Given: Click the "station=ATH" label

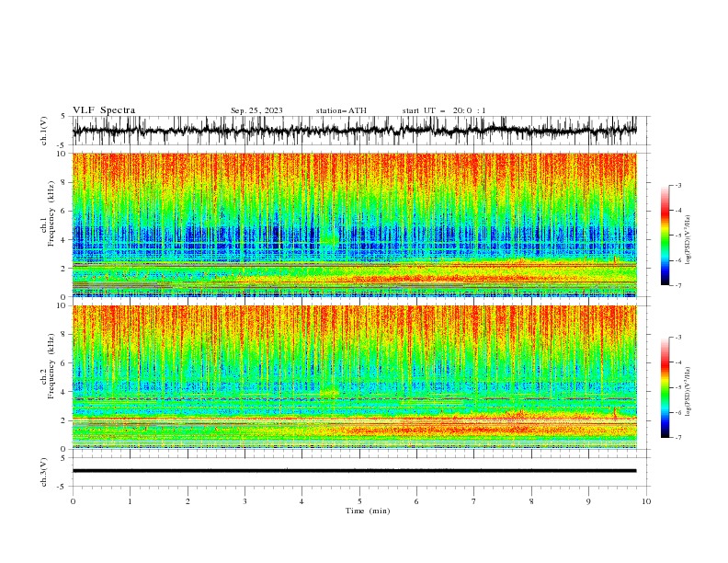Looking at the screenshot, I should (341, 110).
